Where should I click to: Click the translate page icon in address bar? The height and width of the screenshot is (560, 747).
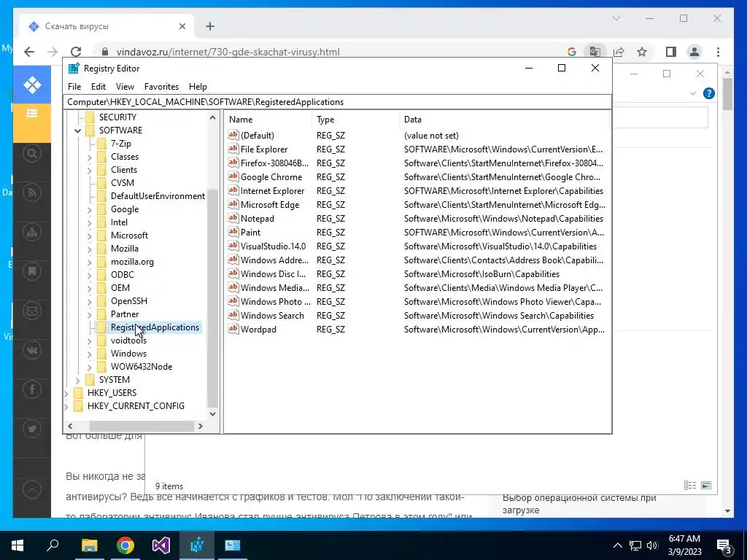(595, 52)
